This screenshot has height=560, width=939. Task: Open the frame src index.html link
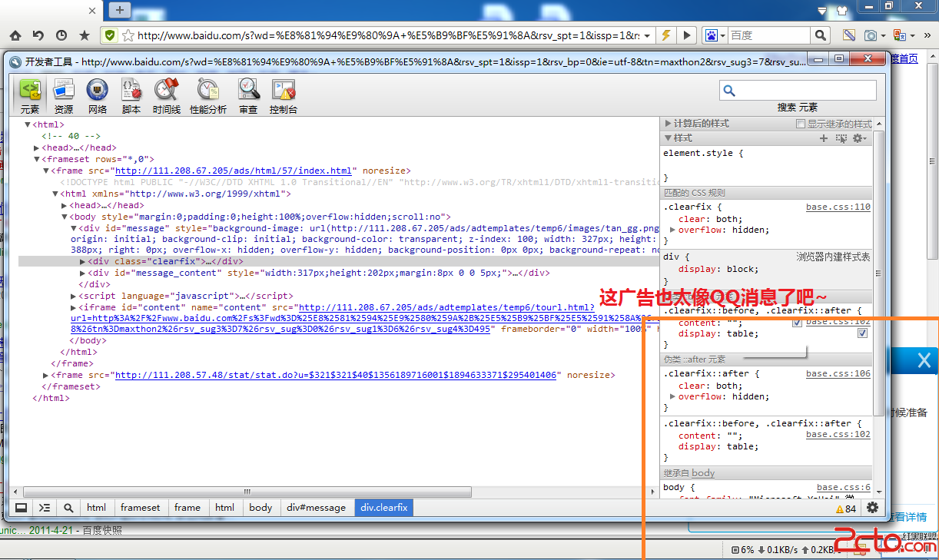[x=233, y=171]
